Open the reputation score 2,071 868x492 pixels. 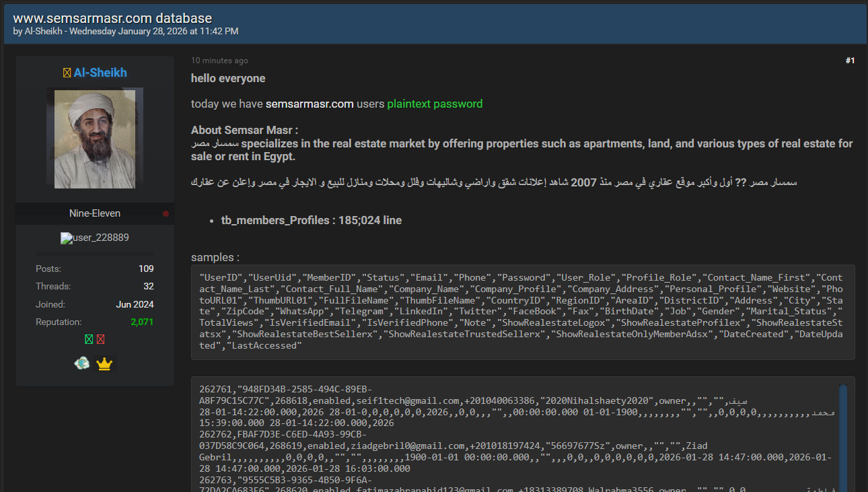click(142, 322)
